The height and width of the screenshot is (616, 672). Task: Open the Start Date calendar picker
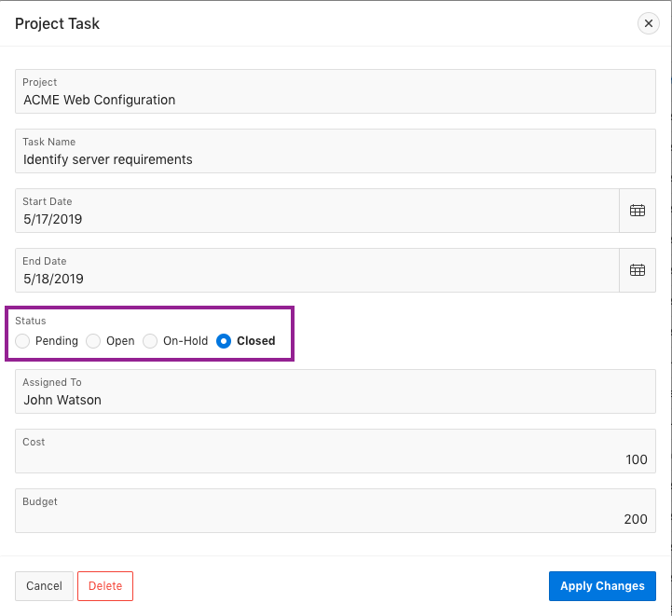(x=638, y=211)
